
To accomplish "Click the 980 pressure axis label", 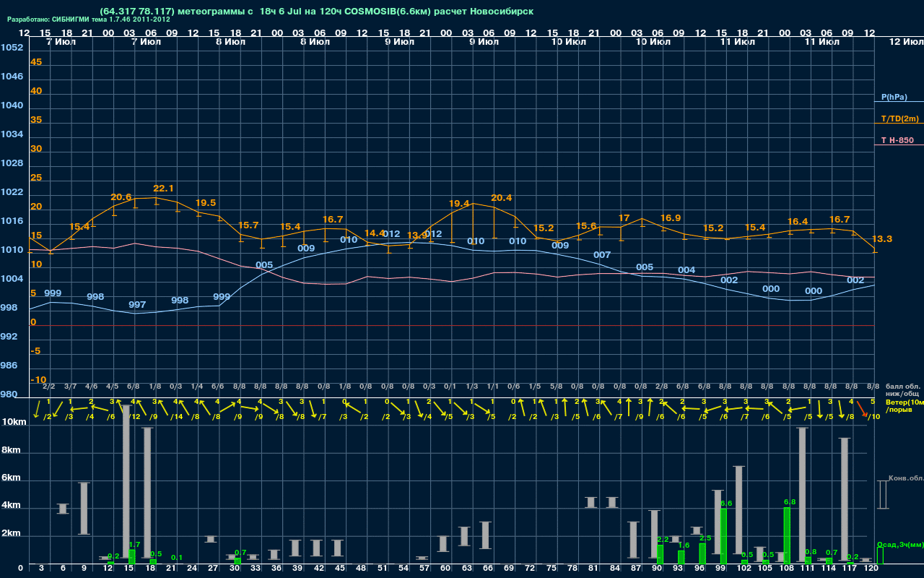I will click(x=9, y=394).
